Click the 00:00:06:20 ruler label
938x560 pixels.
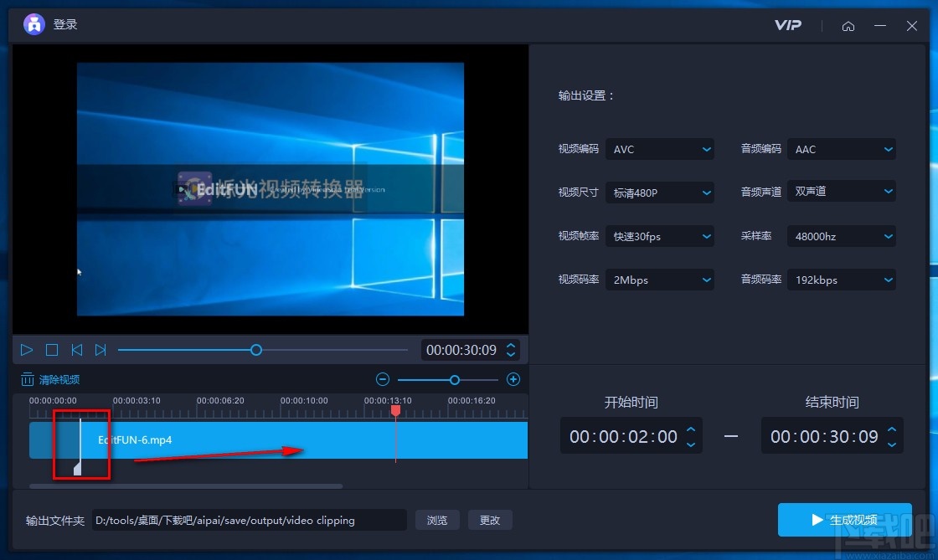point(220,400)
